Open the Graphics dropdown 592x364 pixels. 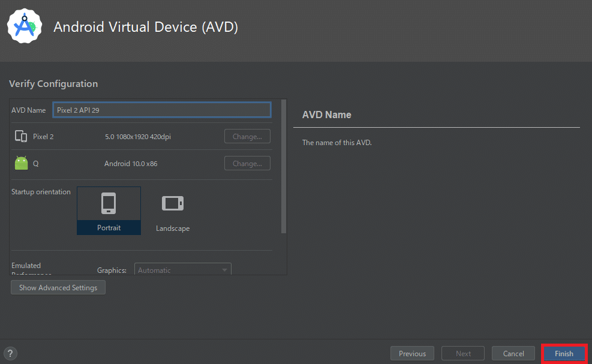pos(183,270)
